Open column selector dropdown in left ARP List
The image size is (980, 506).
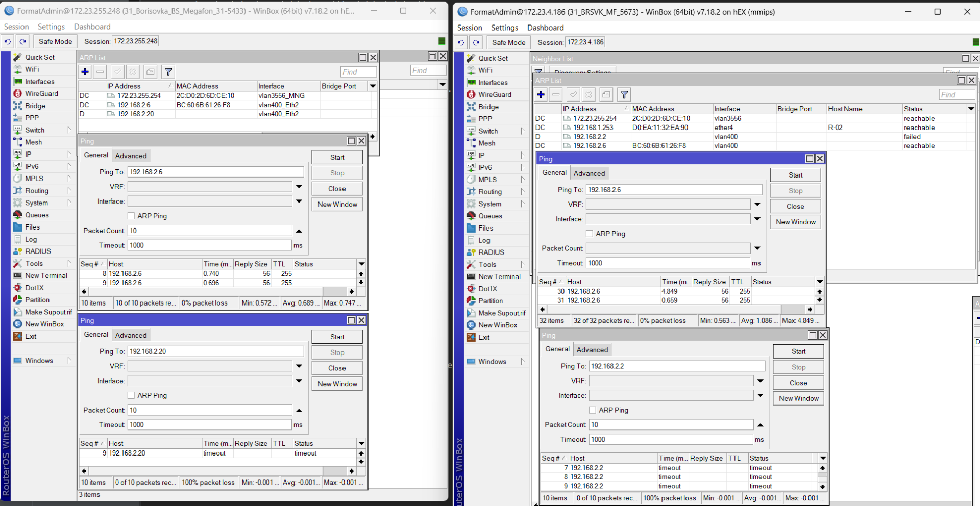click(x=373, y=86)
